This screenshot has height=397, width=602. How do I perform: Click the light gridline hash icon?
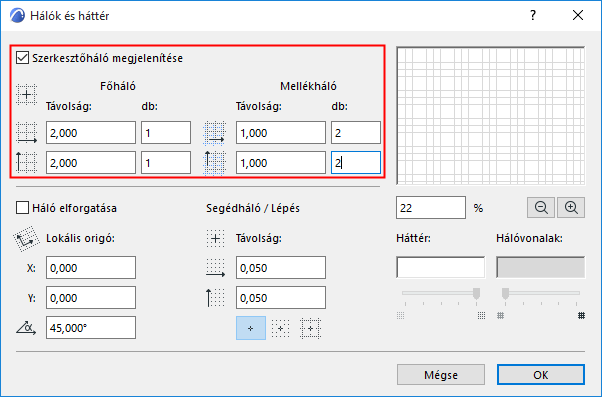pos(500,316)
